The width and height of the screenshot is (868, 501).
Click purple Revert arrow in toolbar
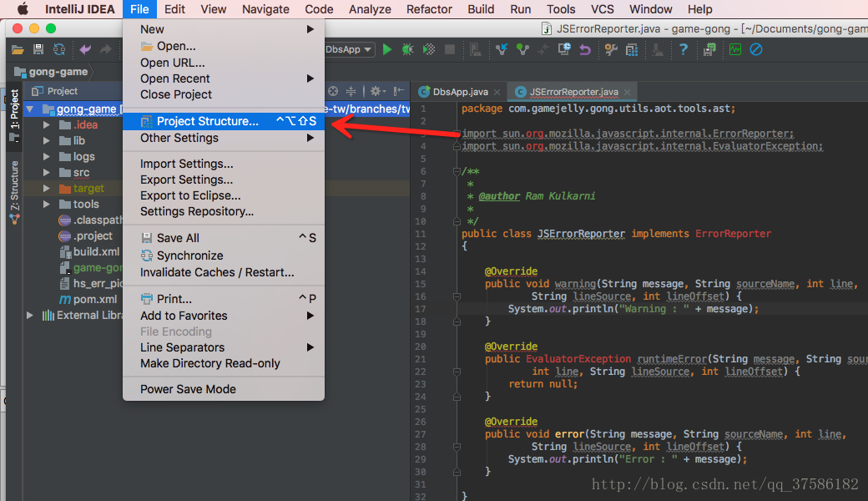585,50
